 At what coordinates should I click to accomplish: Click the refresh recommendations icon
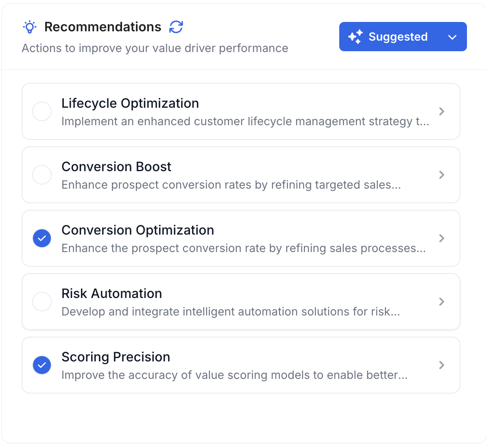(176, 27)
